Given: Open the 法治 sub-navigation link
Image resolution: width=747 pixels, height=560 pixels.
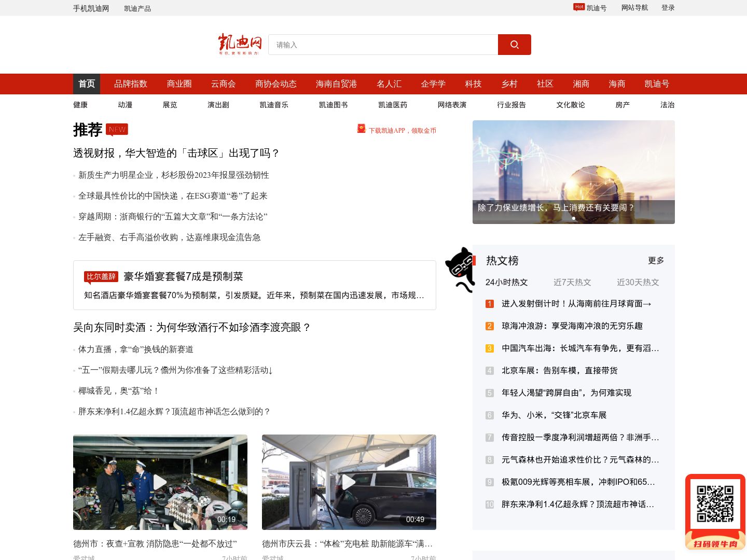Looking at the screenshot, I should click(x=668, y=105).
